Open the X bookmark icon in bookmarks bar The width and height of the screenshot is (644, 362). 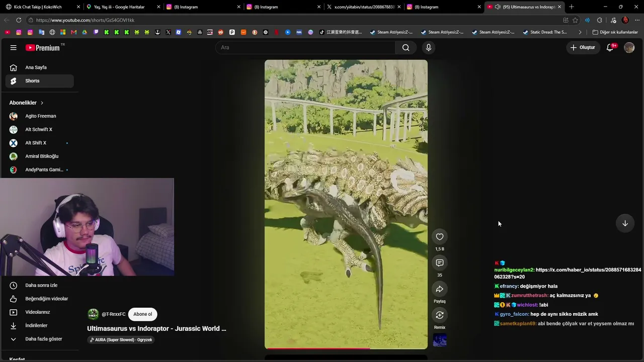tap(168, 32)
